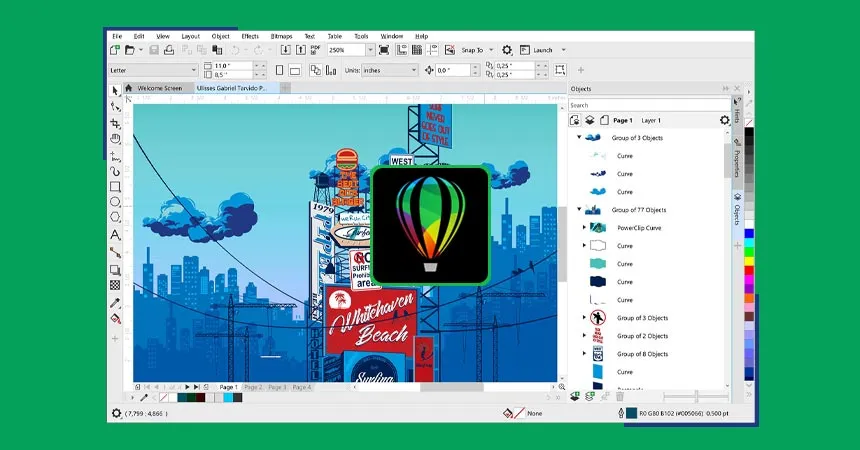Click the New Layer icon in Objects panel
The height and width of the screenshot is (450, 860).
click(575, 396)
